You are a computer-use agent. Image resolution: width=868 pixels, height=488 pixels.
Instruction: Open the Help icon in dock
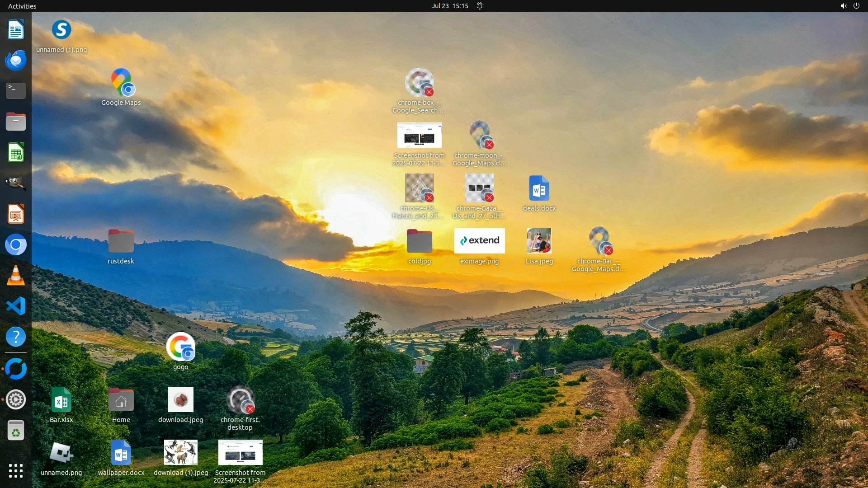15,337
